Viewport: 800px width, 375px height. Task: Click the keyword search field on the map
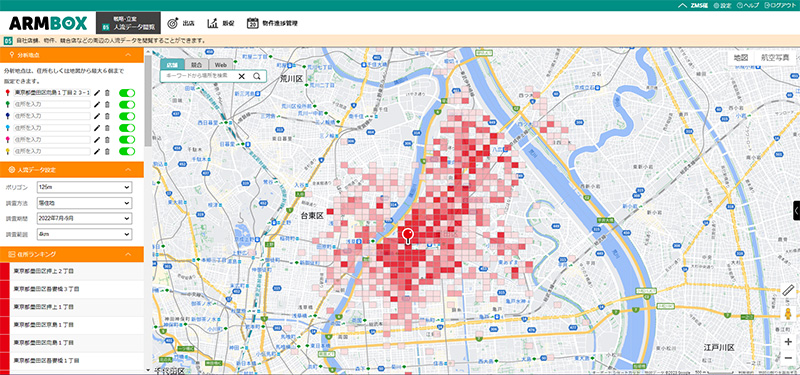click(x=200, y=76)
